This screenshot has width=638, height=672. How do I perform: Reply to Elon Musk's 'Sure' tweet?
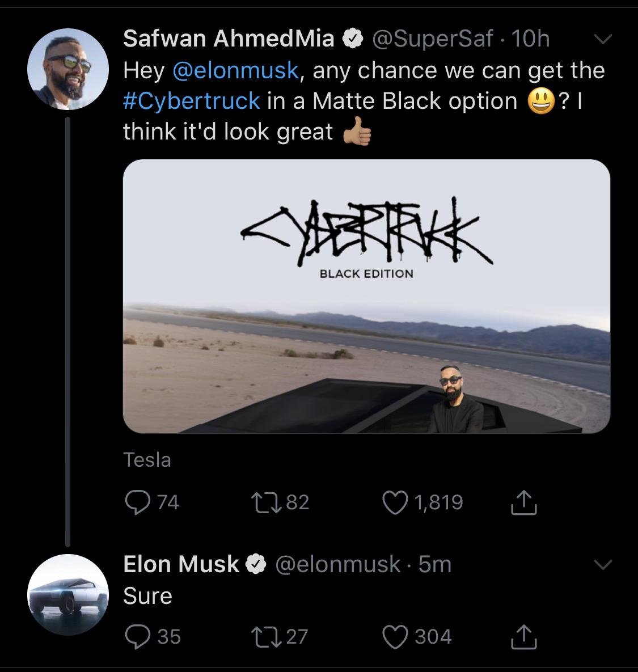[137, 637]
